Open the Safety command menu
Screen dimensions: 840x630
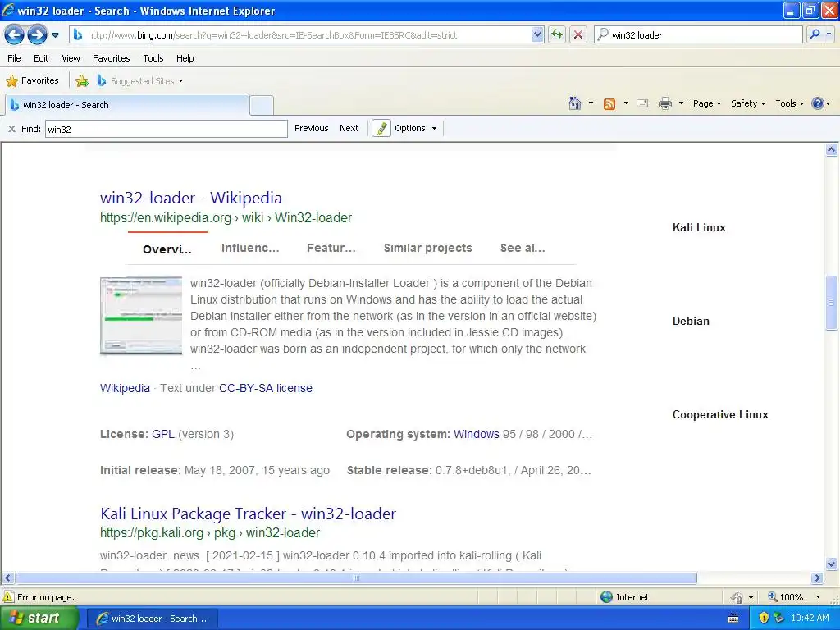coord(748,103)
